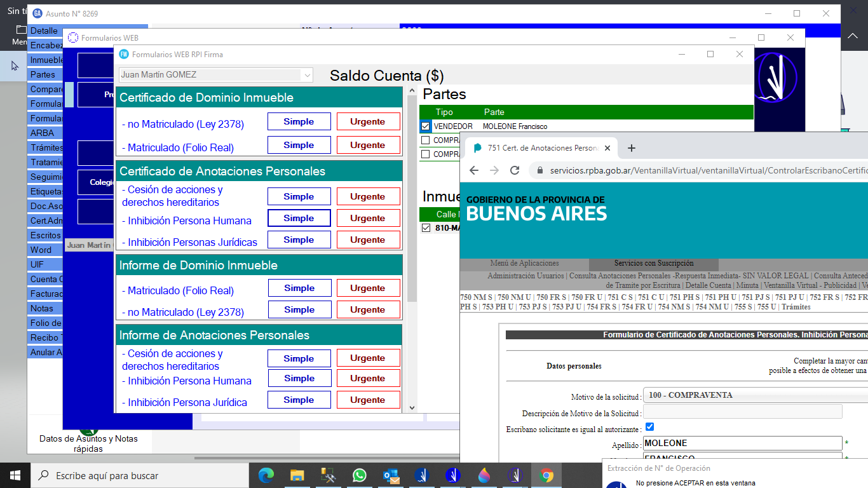Reload the page in Chrome
Viewport: 868px width, 488px height.
click(515, 170)
